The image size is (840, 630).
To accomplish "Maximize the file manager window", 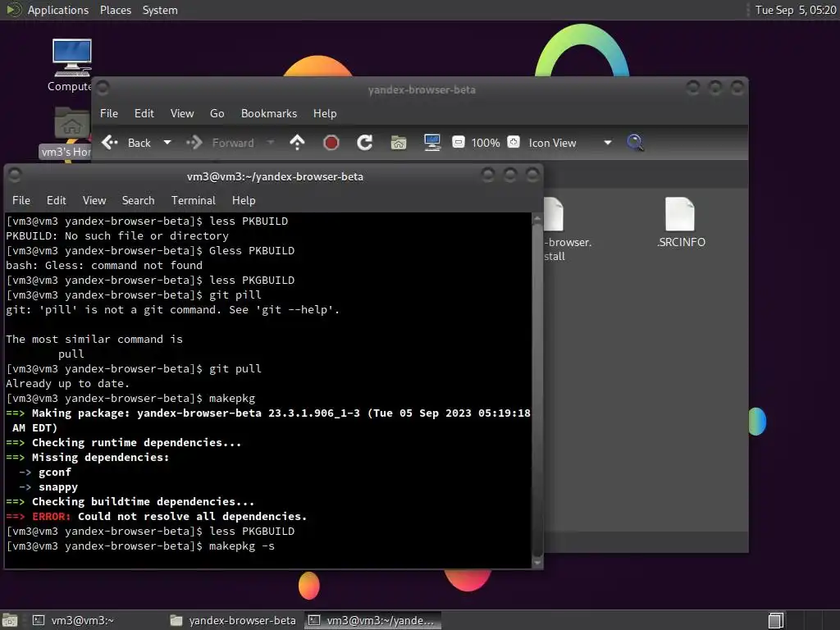I will point(715,87).
